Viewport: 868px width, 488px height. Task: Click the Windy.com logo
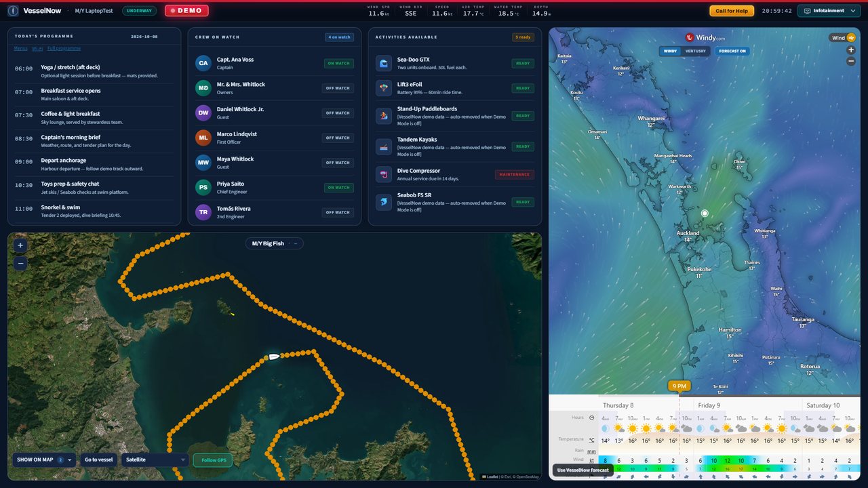click(705, 38)
